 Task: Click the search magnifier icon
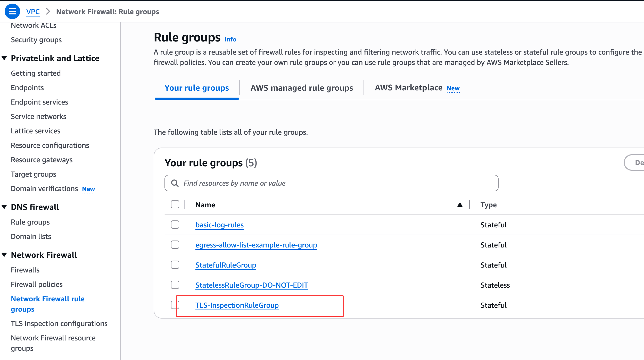pos(175,183)
